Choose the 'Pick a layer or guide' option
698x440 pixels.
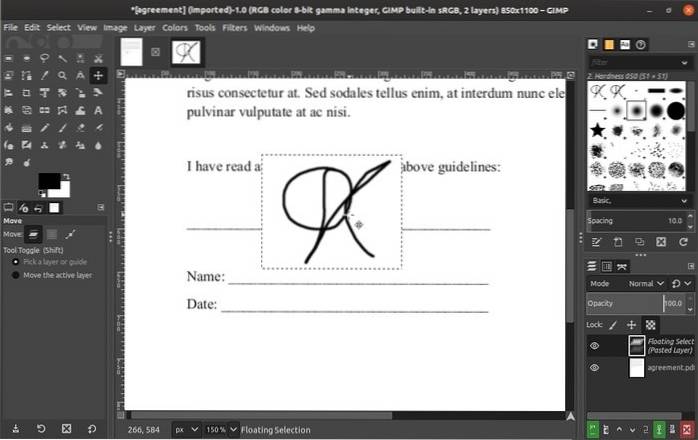[x=16, y=260]
